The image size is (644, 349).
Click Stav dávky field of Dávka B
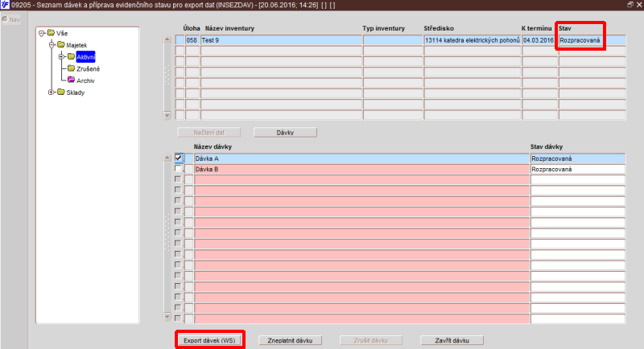[577, 169]
